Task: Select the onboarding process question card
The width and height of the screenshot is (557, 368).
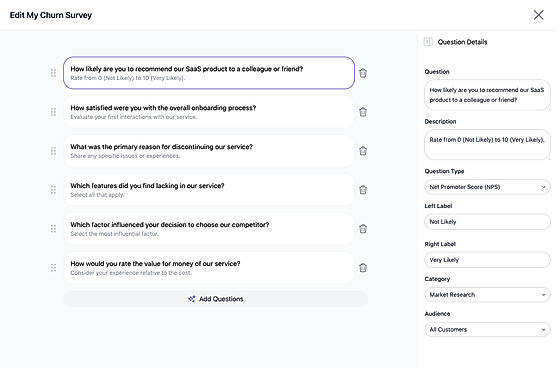Action: coord(209,112)
